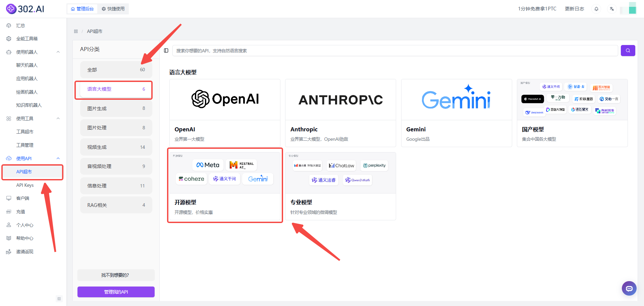Select the 音视频处理 category

click(116, 166)
